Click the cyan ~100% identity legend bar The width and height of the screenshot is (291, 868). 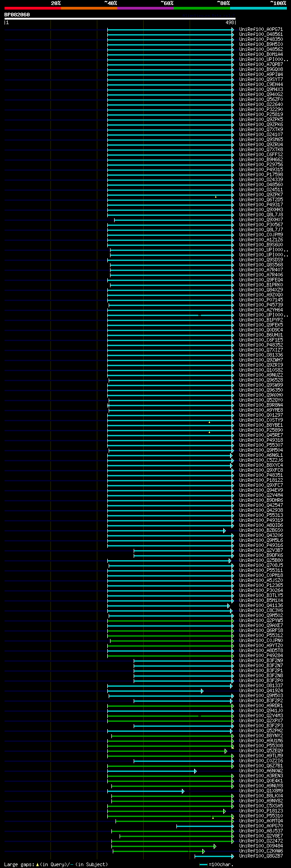[x=258, y=8]
